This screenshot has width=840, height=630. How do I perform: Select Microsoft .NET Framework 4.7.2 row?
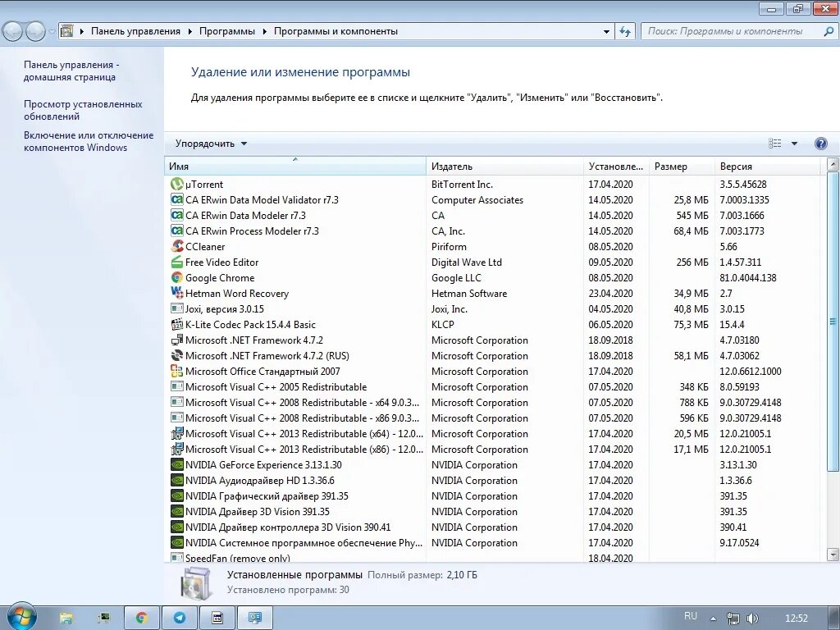click(492, 340)
